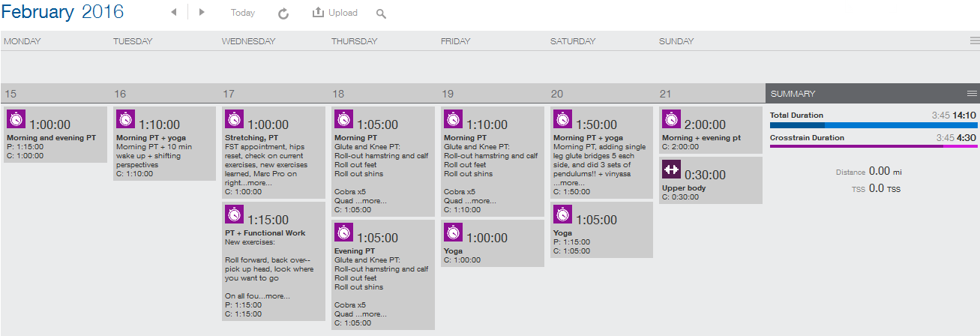Open the calendar options menu above Summary
Image resolution: width=980 pixels, height=336 pixels.
[973, 41]
